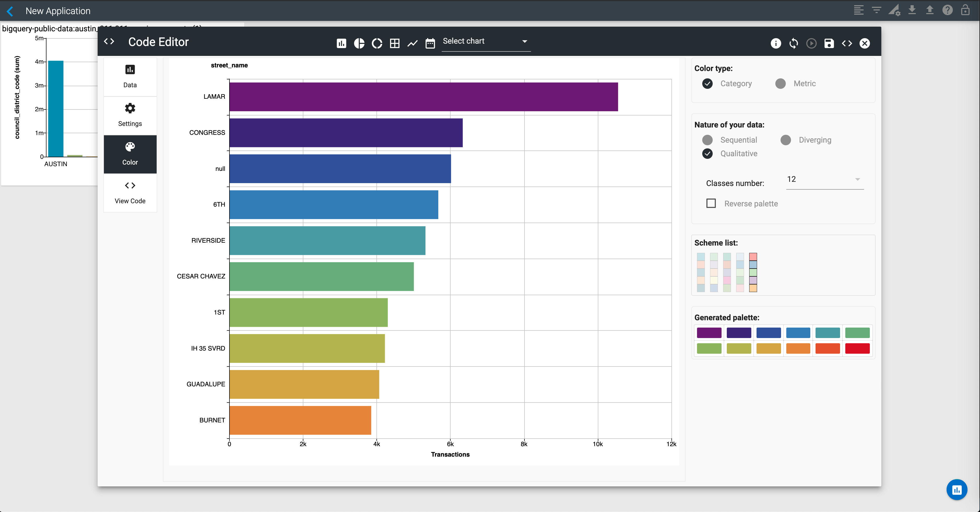This screenshot has width=980, height=512.
Task: Click the refresh sync icon in the Code Editor header
Action: (794, 43)
